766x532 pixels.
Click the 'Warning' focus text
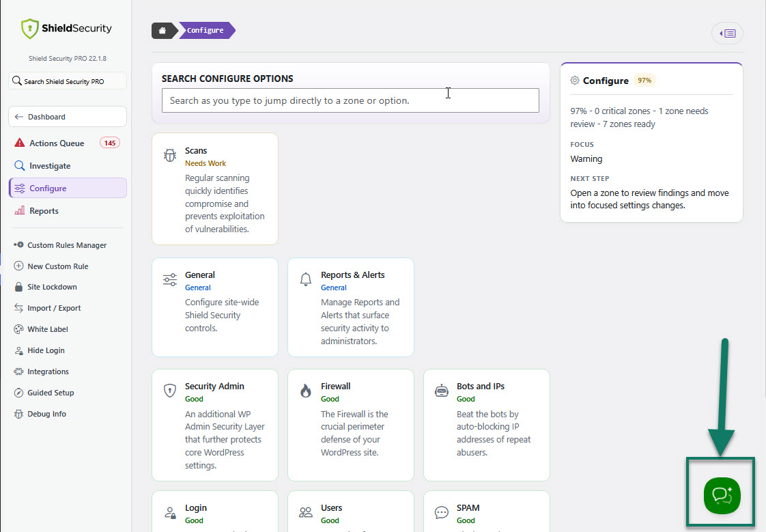[586, 158]
